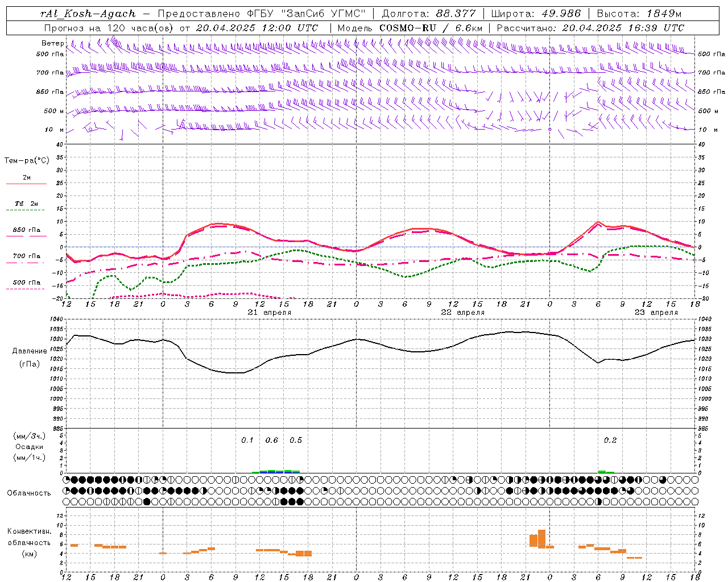Click the '(гПа)' unit under Давление

coord(29,364)
